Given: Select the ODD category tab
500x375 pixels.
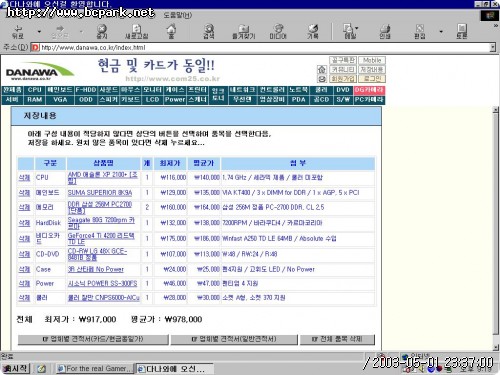Looking at the screenshot, I should [86, 100].
